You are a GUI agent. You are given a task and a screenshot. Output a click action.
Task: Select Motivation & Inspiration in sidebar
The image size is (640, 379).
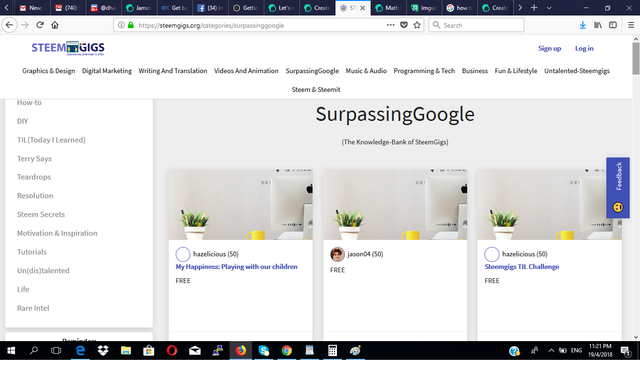57,233
